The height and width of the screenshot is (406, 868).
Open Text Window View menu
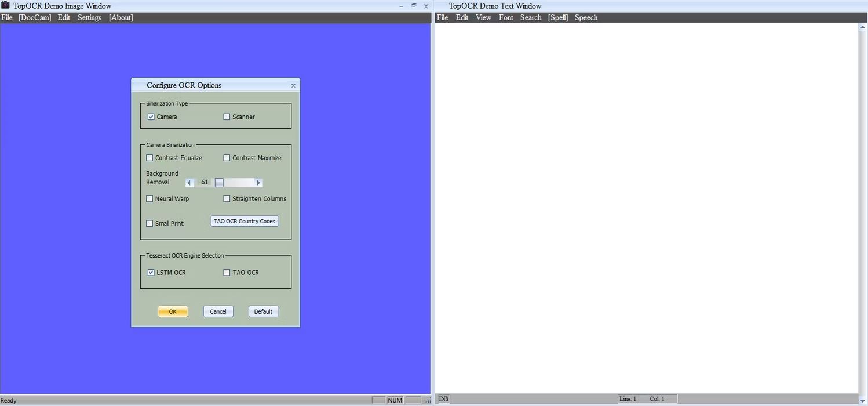click(x=483, y=17)
